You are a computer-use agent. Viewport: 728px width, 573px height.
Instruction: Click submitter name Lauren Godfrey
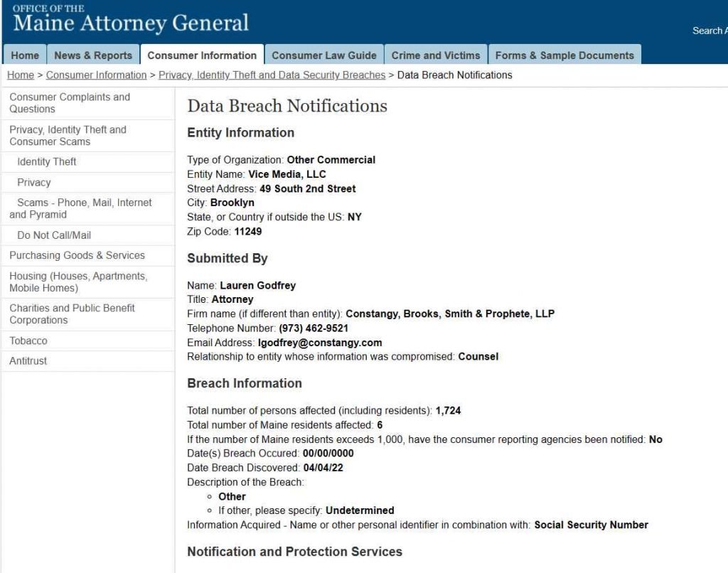[x=257, y=286]
